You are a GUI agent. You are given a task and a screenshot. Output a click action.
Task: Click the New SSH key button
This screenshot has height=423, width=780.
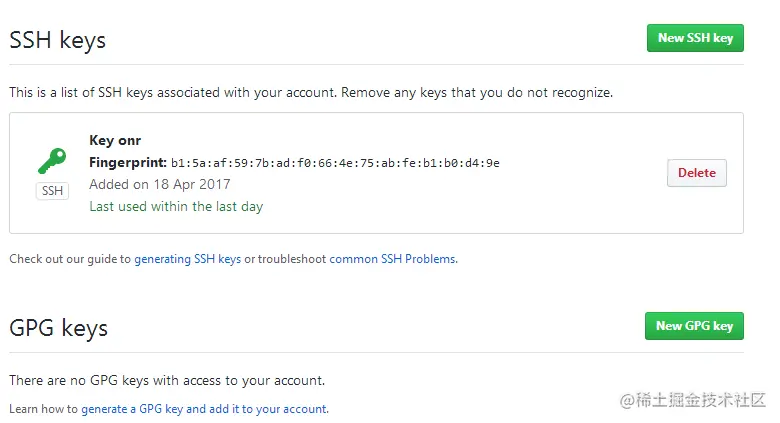(695, 38)
